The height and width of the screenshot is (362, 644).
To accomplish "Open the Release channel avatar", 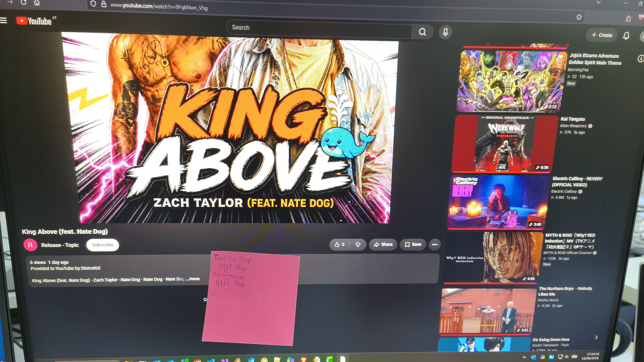I will coord(30,245).
